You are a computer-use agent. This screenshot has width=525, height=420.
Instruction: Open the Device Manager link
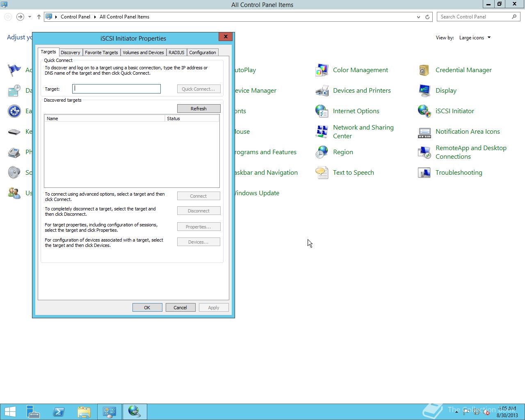pos(256,91)
